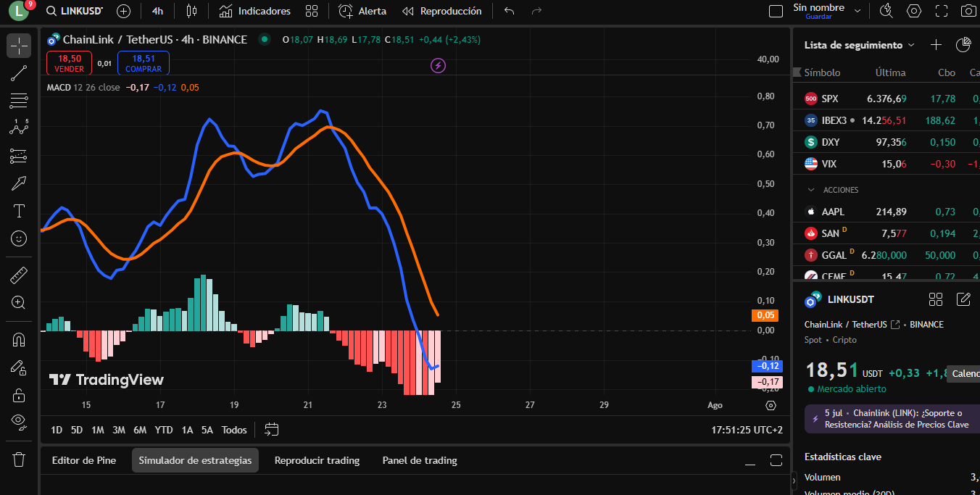Set the chart range to 1D
The width and height of the screenshot is (980, 495).
pyautogui.click(x=57, y=430)
